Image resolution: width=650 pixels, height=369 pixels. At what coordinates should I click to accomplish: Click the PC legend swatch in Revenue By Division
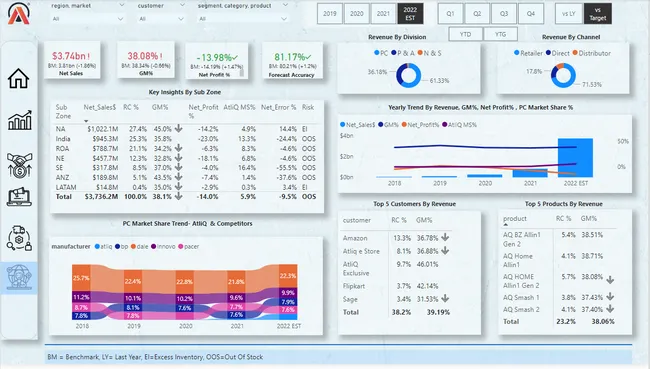376,53
